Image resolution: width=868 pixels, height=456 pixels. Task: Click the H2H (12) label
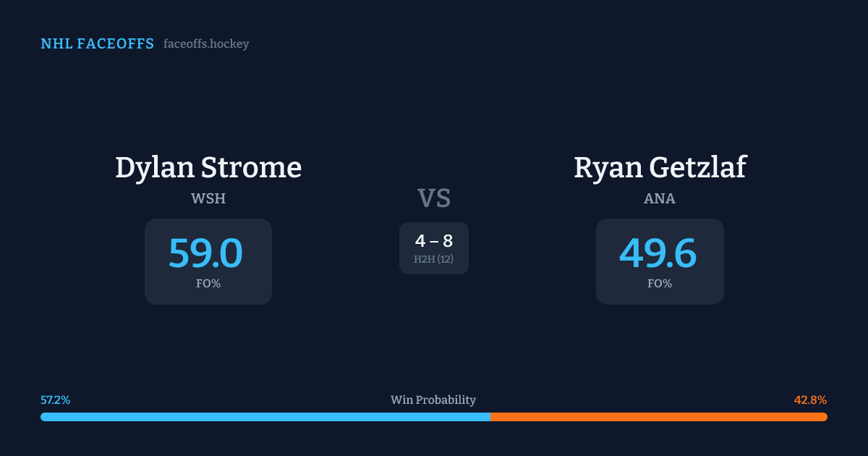pyautogui.click(x=434, y=259)
